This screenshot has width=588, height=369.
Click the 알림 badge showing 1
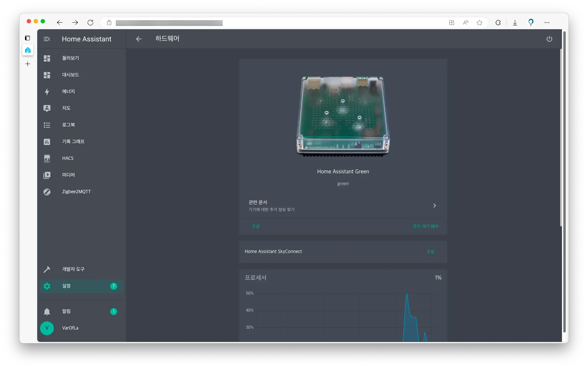(114, 311)
